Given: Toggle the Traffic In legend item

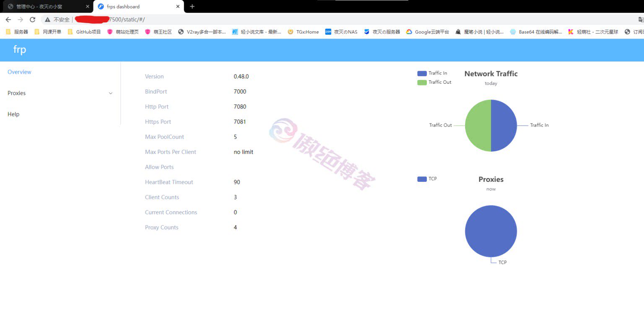Looking at the screenshot, I should click(x=432, y=73).
